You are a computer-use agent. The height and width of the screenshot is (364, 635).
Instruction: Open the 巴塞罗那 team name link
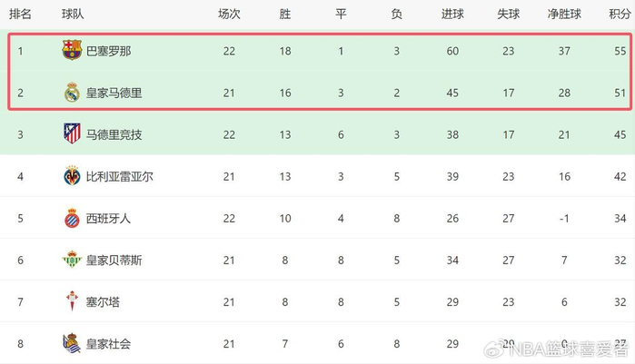coord(108,51)
